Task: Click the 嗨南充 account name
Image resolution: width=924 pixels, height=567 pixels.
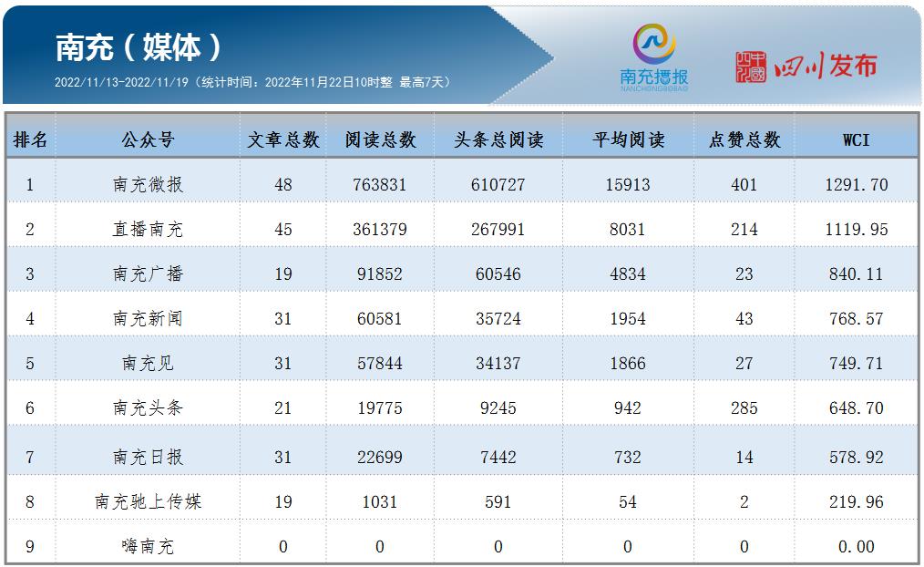Action: [x=148, y=546]
